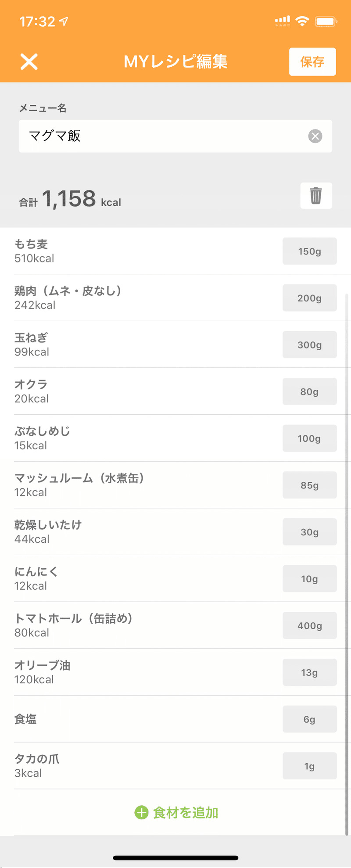351x868 pixels.
Task: Open オクラ quantity field 80g
Action: [309, 391]
